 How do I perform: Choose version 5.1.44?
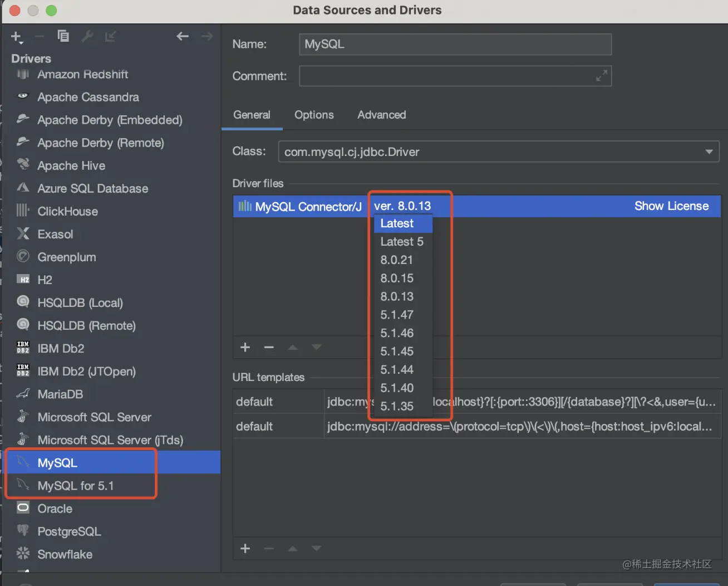point(403,370)
